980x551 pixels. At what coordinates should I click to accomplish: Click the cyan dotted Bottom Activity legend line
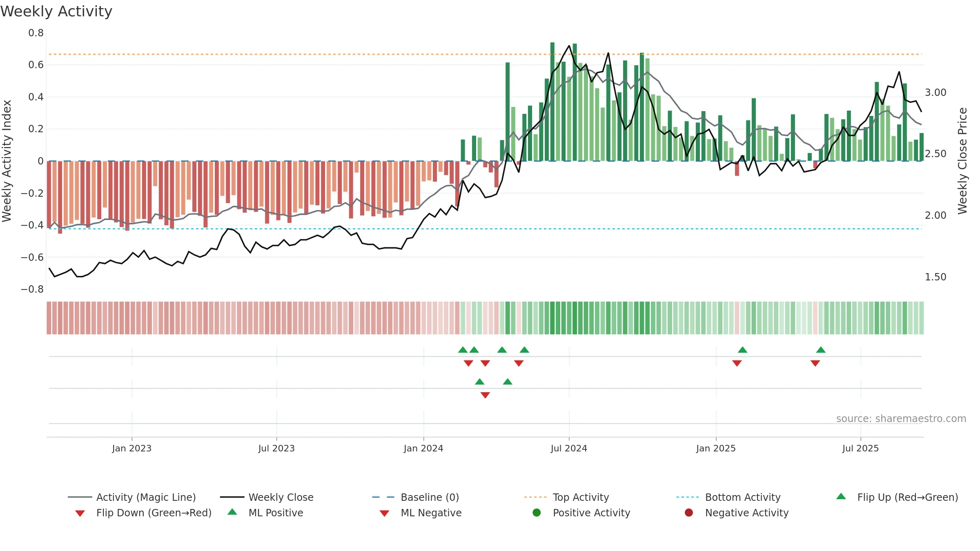click(x=688, y=497)
